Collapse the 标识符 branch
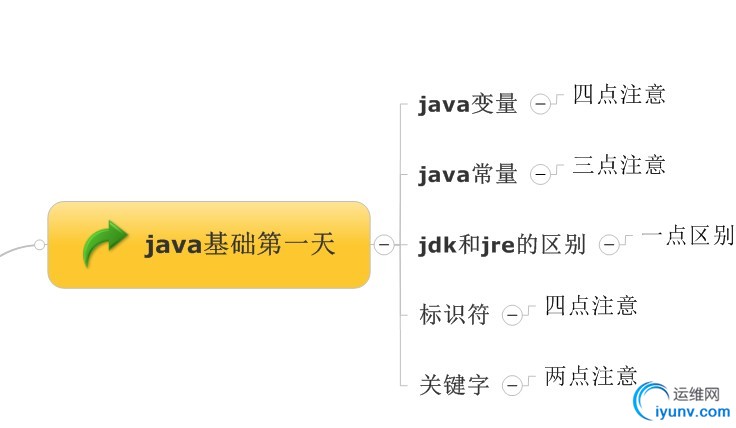 click(x=512, y=315)
